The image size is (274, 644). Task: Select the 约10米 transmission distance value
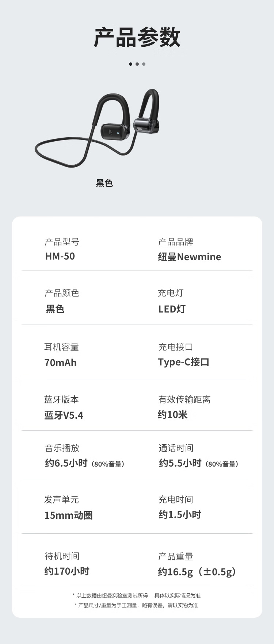(172, 415)
